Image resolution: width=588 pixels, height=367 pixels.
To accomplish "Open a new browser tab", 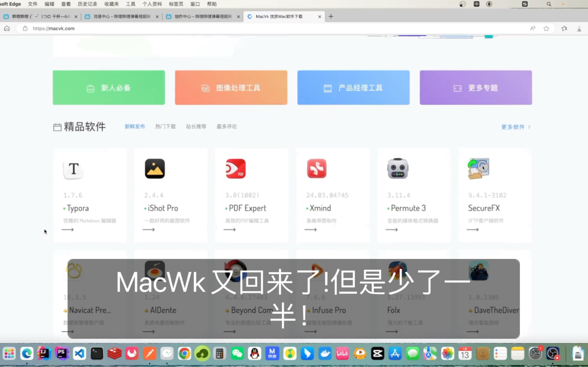I will (331, 17).
